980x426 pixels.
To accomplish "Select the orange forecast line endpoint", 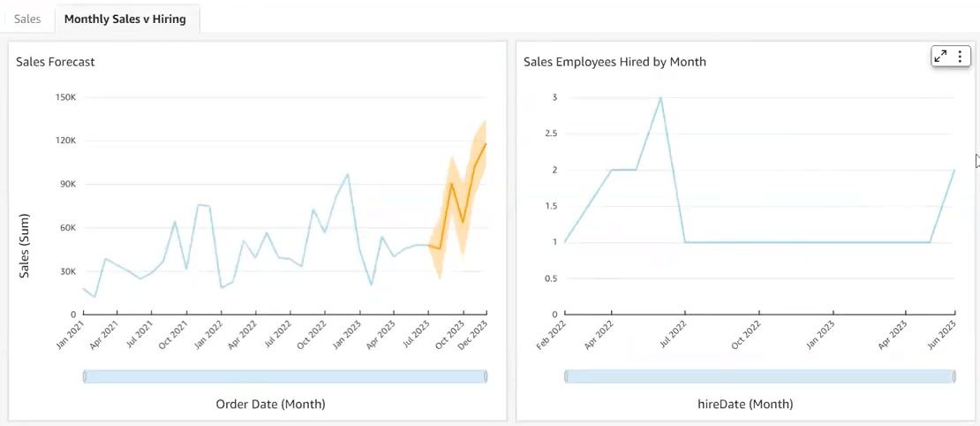I will (486, 144).
